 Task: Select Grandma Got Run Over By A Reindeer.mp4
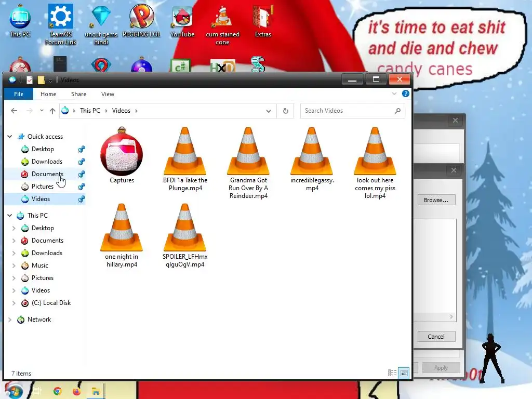248,163
